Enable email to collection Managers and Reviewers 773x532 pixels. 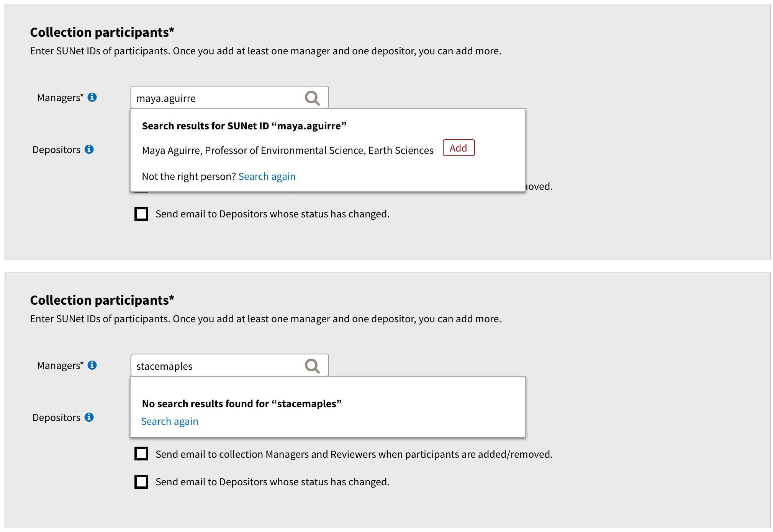point(141,454)
